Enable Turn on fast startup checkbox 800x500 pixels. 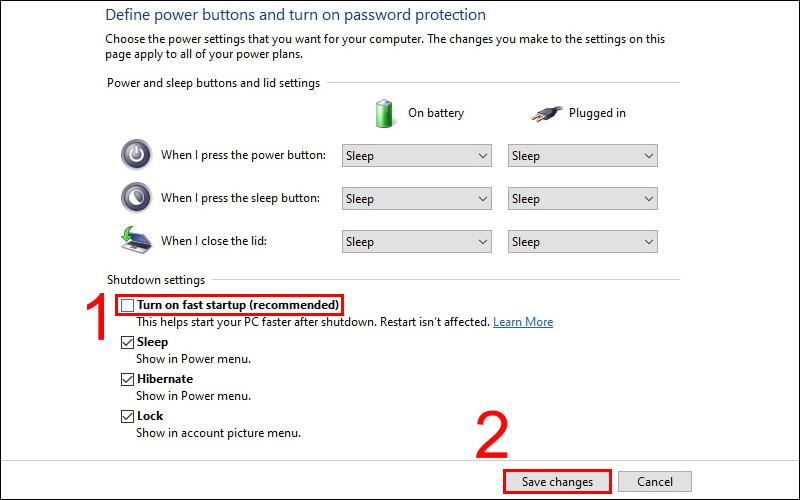coord(127,305)
